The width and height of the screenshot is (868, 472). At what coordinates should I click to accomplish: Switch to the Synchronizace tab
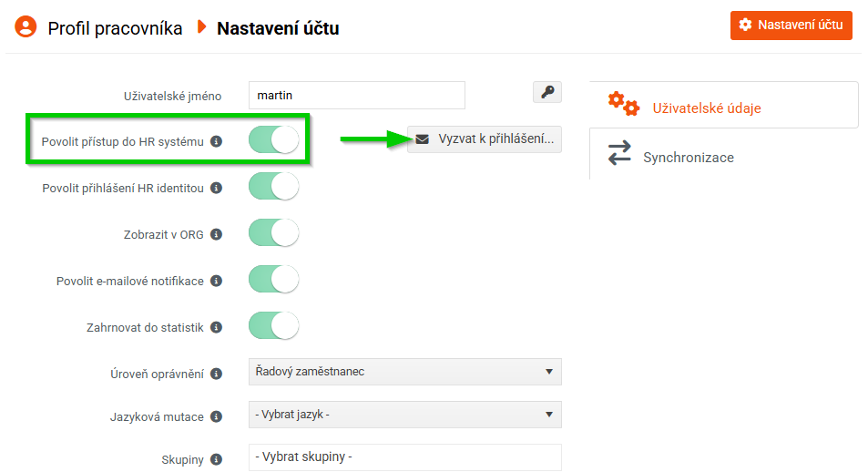[688, 157]
